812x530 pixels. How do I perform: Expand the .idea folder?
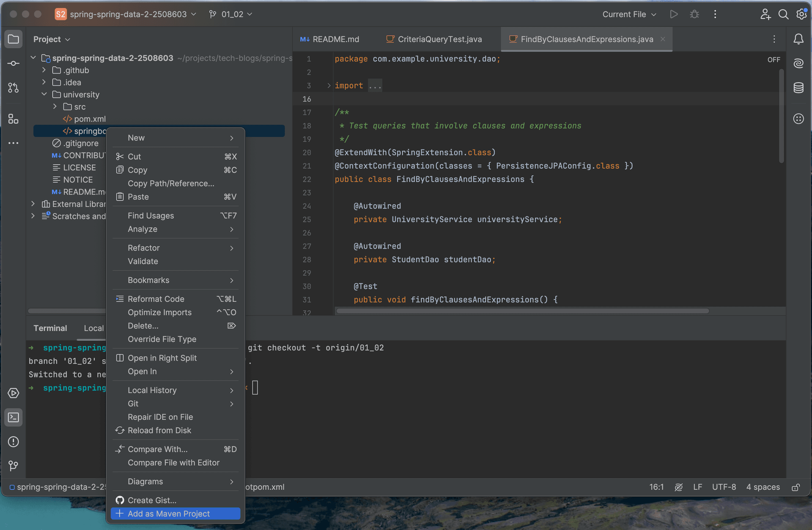click(44, 82)
